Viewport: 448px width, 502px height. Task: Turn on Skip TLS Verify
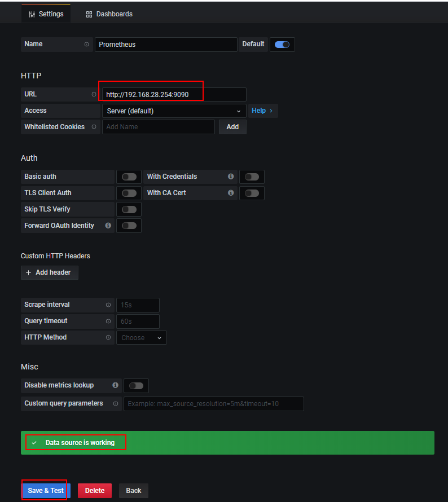[129, 210]
